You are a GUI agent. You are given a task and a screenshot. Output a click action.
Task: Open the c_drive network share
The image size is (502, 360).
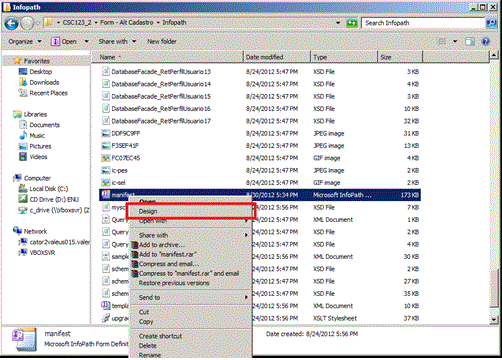[54, 210]
